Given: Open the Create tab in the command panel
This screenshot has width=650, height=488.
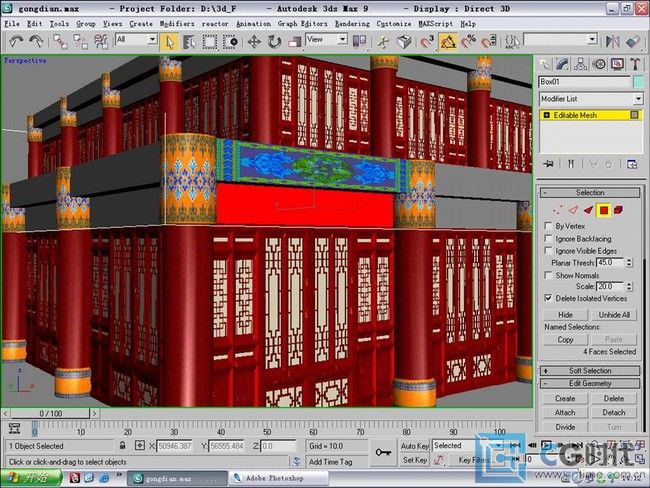Looking at the screenshot, I should [544, 64].
